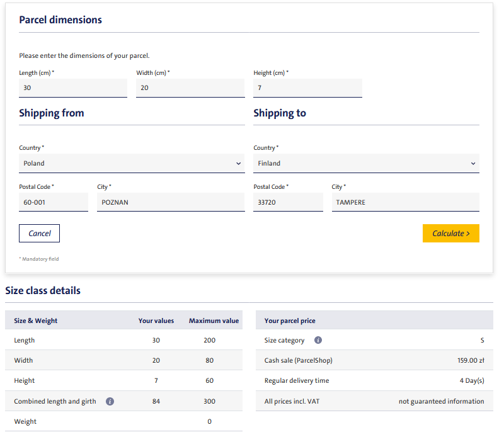Edit the origin city field containing POZNAN
The image size is (504, 437).
tap(171, 202)
